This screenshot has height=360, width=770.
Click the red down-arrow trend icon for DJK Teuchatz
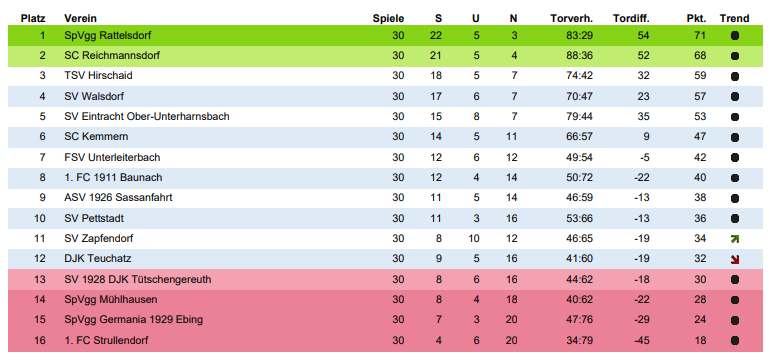735,259
